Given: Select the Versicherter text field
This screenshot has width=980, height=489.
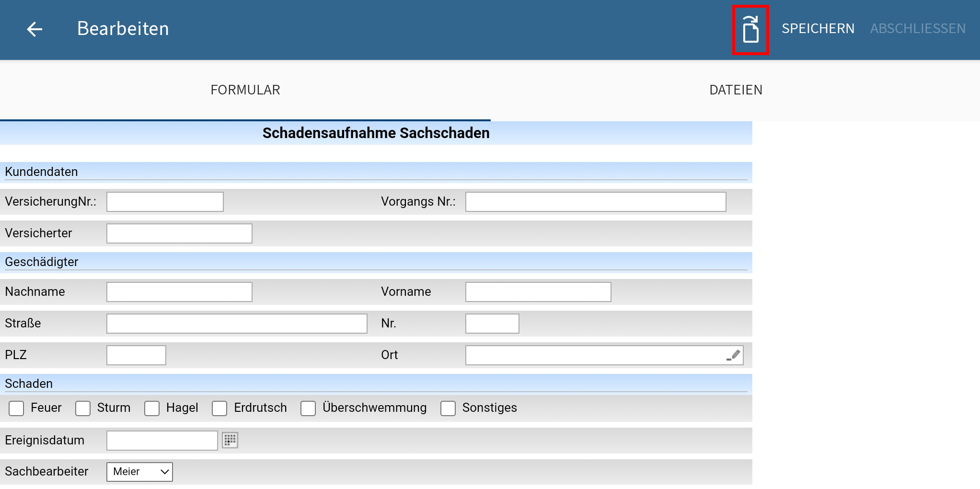Looking at the screenshot, I should point(179,233).
